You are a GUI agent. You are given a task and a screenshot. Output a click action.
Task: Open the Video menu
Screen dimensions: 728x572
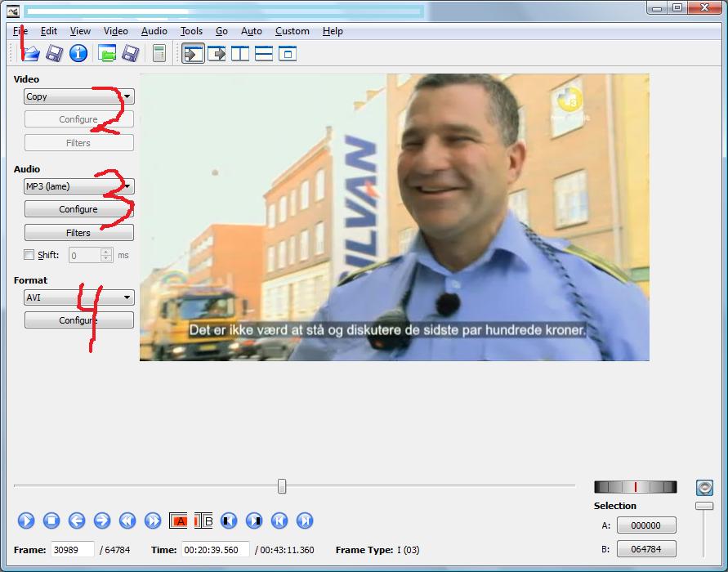(x=115, y=31)
